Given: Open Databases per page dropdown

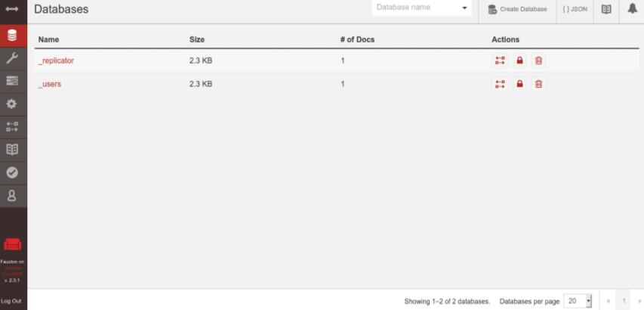Looking at the screenshot, I should point(578,301).
